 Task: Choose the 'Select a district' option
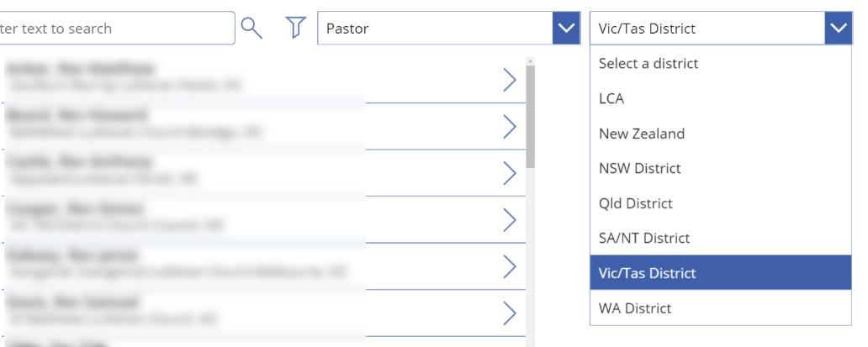[721, 63]
